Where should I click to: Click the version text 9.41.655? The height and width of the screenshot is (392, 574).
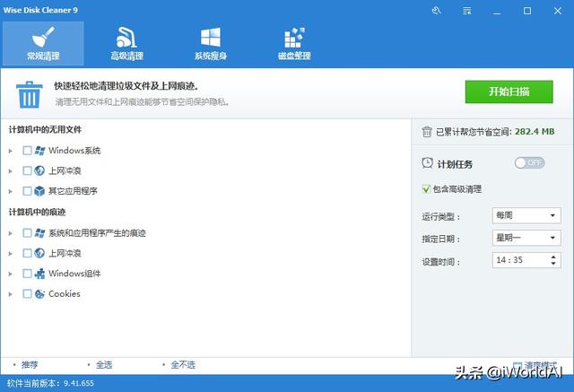[x=79, y=383]
